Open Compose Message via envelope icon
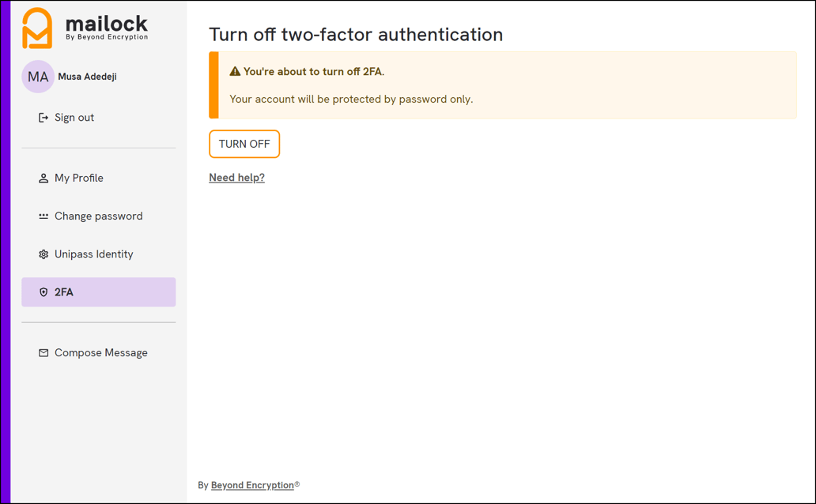The image size is (816, 504). pos(43,352)
